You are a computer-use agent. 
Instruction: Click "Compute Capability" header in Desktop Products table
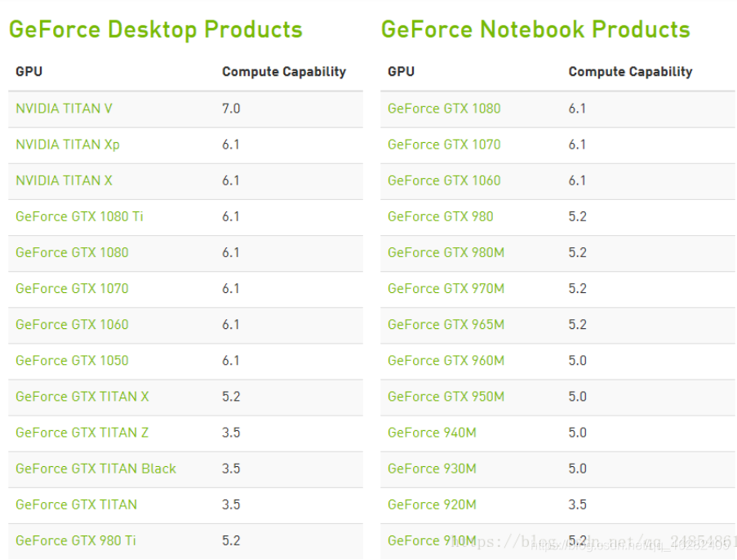(284, 72)
